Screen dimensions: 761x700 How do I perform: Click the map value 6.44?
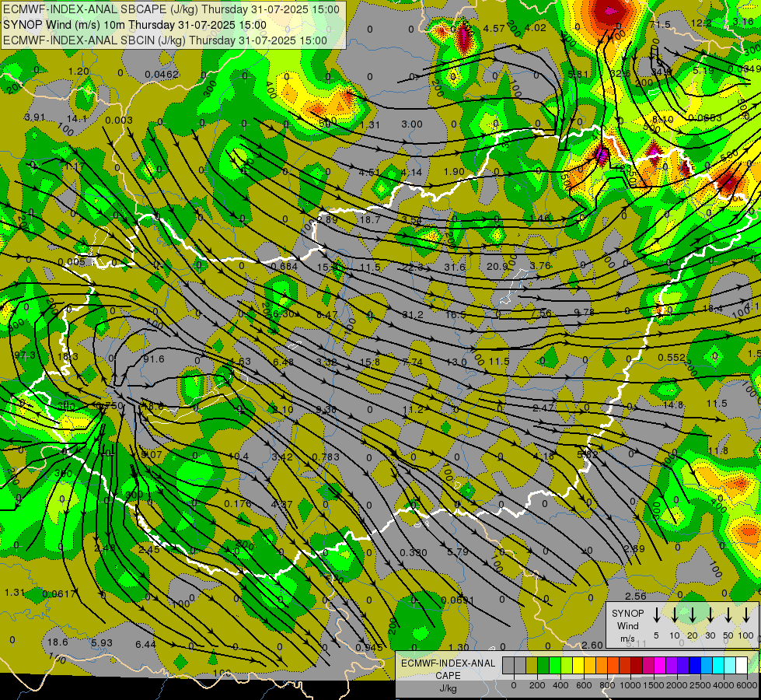[x=145, y=644]
